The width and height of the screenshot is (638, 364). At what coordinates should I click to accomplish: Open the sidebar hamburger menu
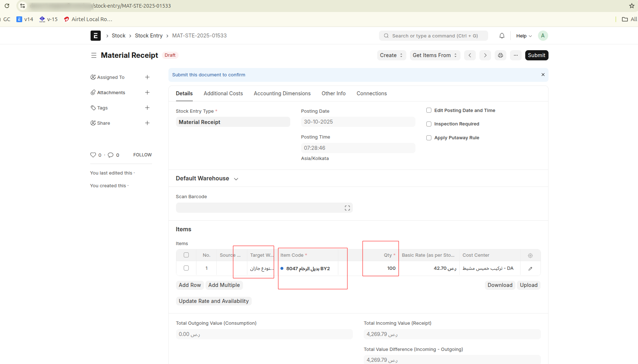[93, 55]
